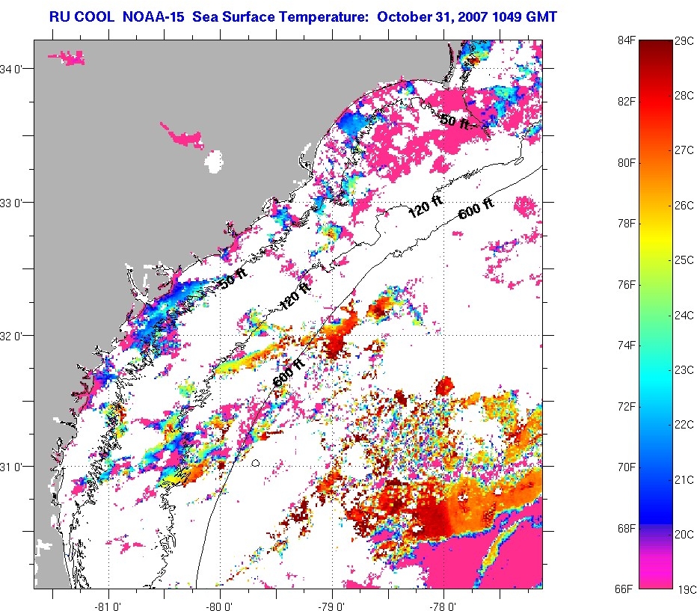The width and height of the screenshot is (700, 611).
Task: Click the "29C" colorbar label
Action: [684, 42]
